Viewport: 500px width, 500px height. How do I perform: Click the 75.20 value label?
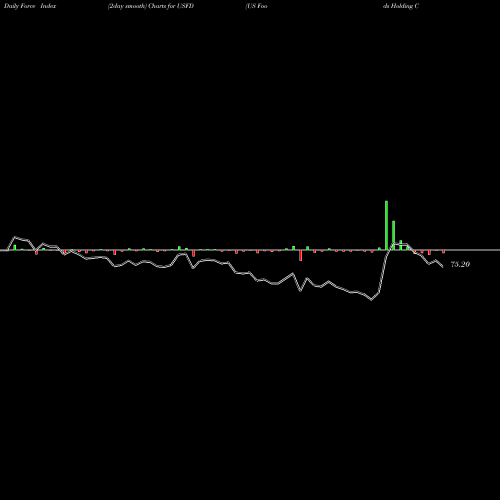coord(460,264)
